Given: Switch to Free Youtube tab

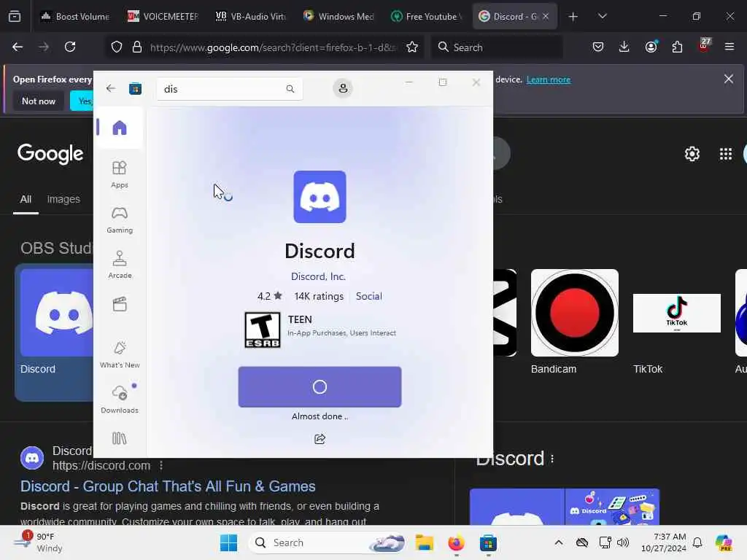Looking at the screenshot, I should [x=426, y=16].
